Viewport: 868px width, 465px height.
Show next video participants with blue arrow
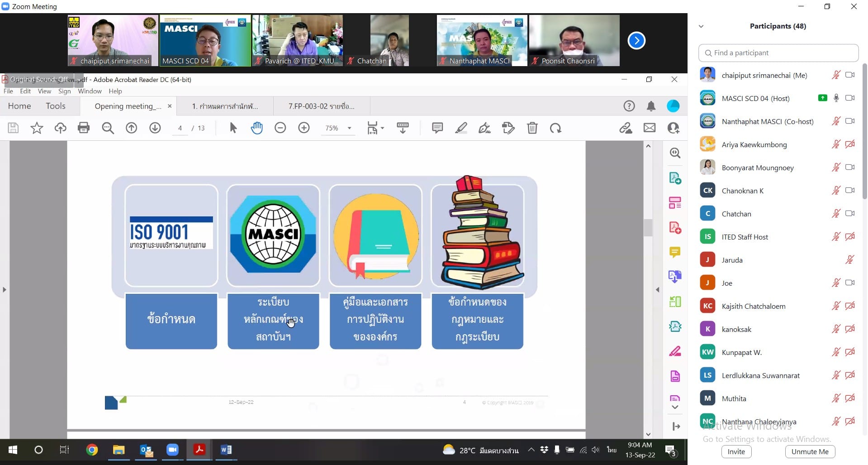[x=636, y=41]
